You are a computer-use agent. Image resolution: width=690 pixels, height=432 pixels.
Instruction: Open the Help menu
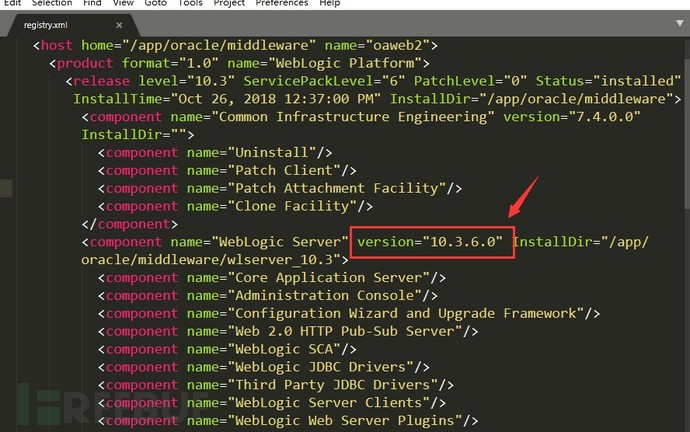coord(330,3)
